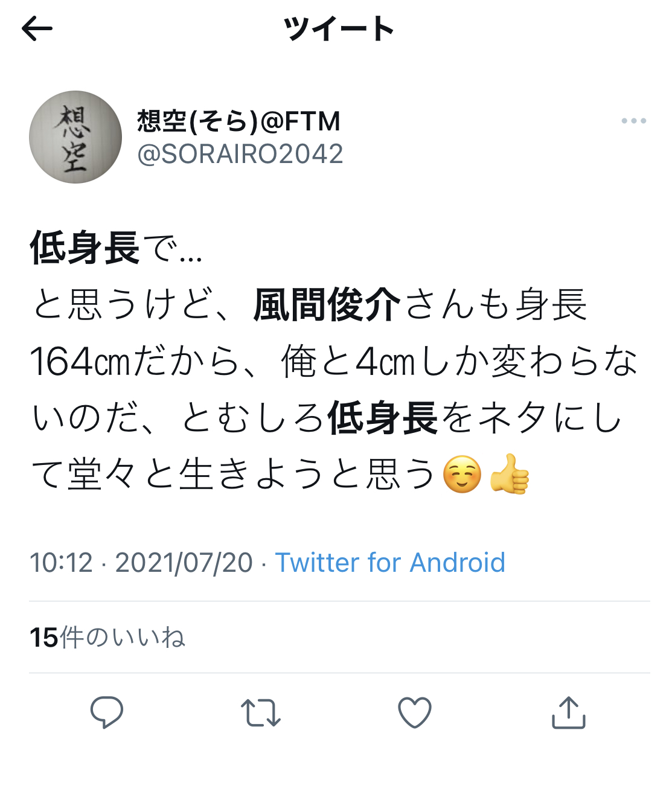Tap the reply speech bubble icon
The width and height of the screenshot is (672, 791).
click(107, 712)
